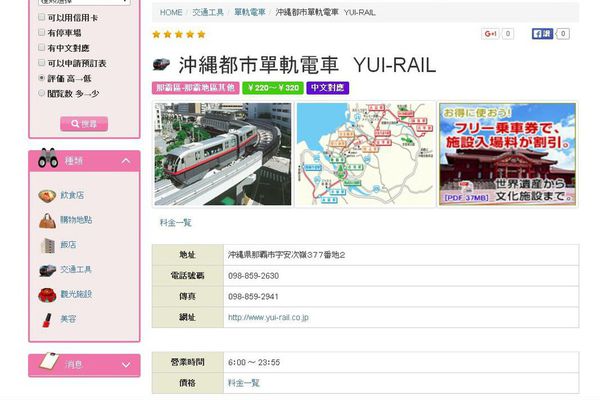Viewport: 600px width, 400px height.
Task: Open the 購物地點 category link
Action: click(x=76, y=220)
